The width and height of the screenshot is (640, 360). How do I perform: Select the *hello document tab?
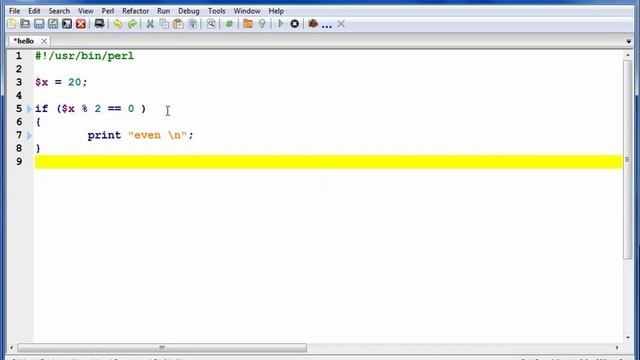(x=24, y=41)
